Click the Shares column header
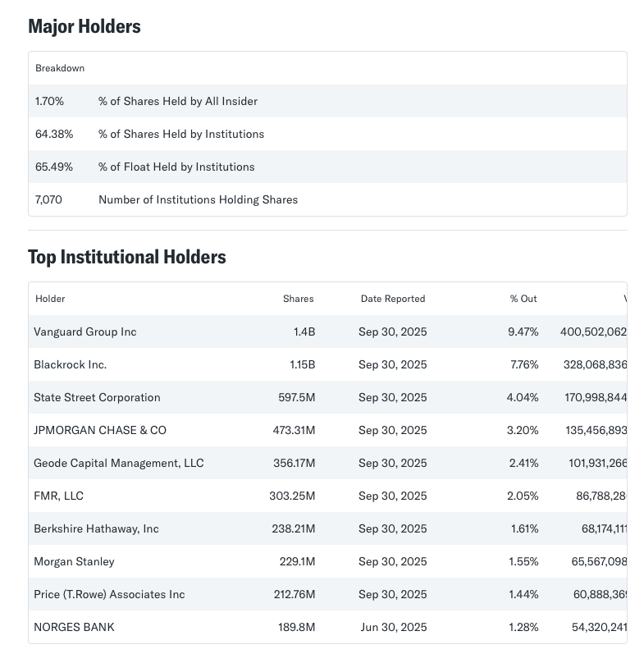The image size is (644, 654). (x=298, y=299)
